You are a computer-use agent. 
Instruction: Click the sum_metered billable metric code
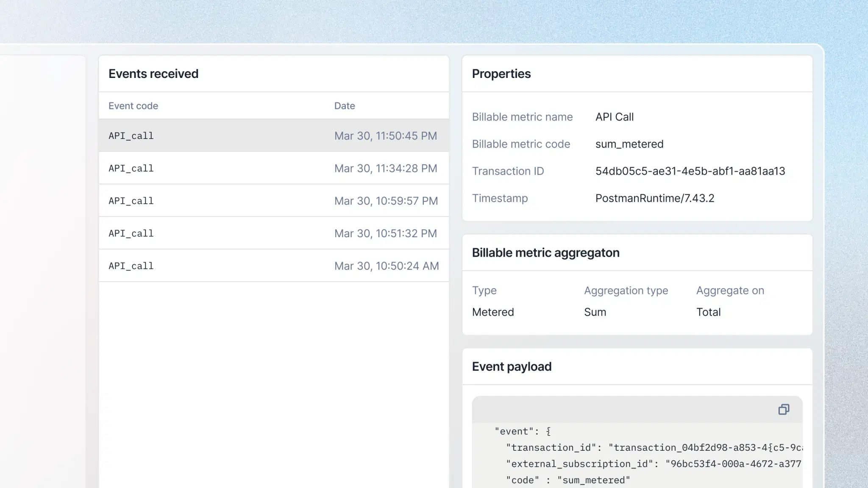tap(629, 144)
